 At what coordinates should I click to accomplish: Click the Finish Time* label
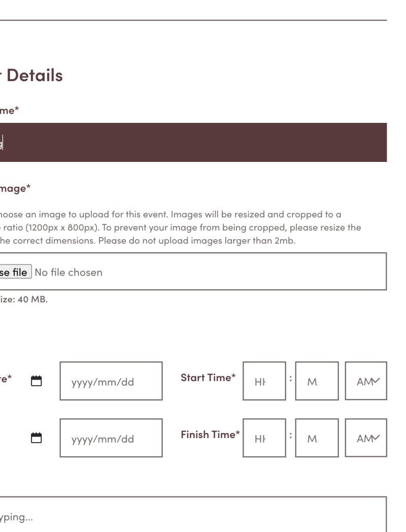click(x=210, y=435)
